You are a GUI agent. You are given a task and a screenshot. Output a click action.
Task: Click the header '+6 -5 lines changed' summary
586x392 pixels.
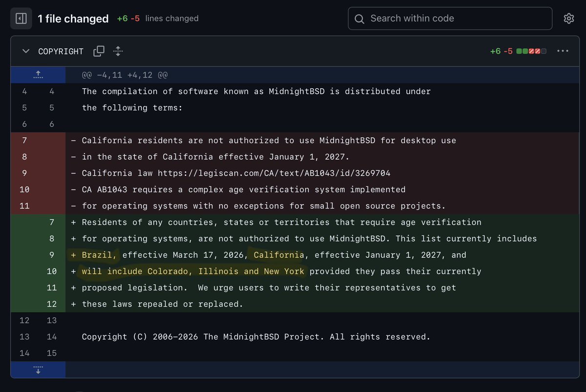coord(157,19)
